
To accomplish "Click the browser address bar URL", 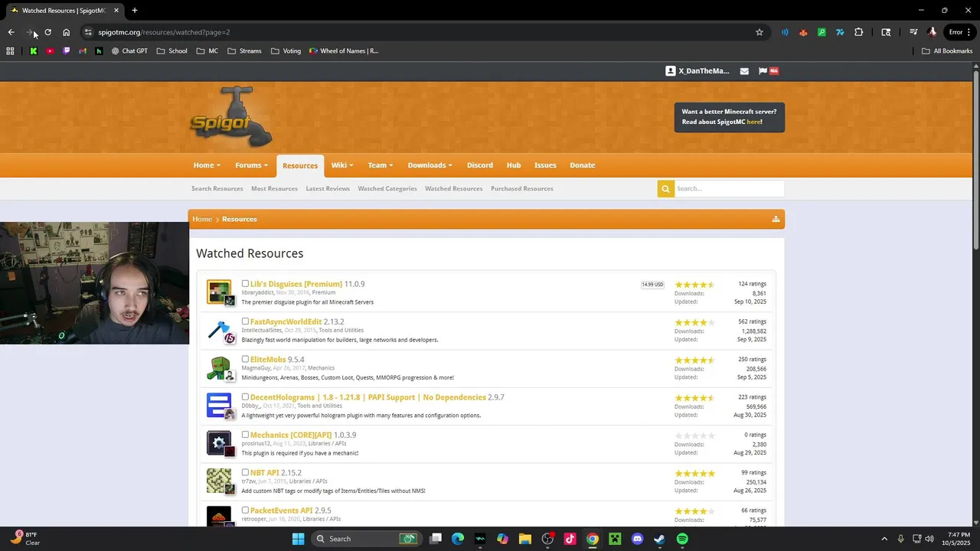I will [164, 32].
